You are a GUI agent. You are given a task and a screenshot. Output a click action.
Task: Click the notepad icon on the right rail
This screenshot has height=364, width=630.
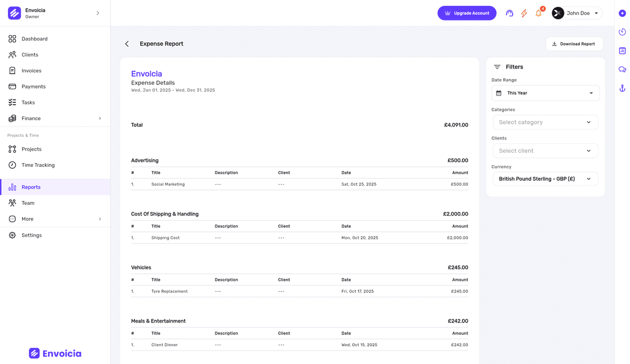(622, 50)
